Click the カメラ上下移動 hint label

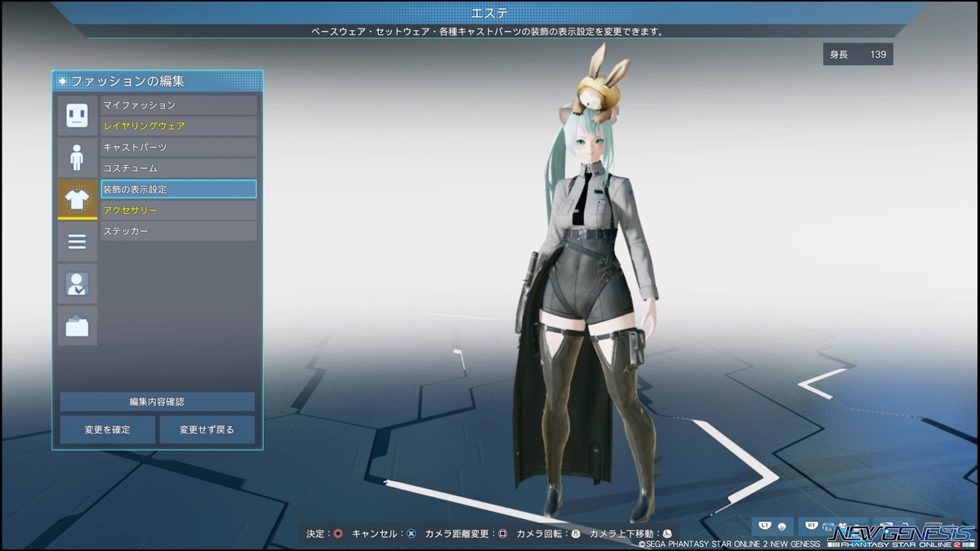[621, 534]
